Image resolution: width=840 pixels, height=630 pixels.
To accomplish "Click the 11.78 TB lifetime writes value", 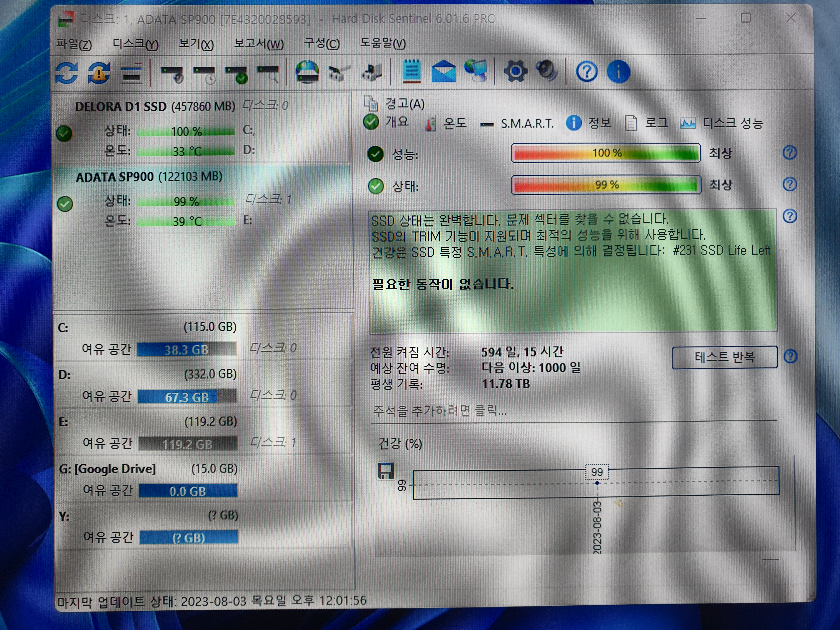I will coord(505,384).
